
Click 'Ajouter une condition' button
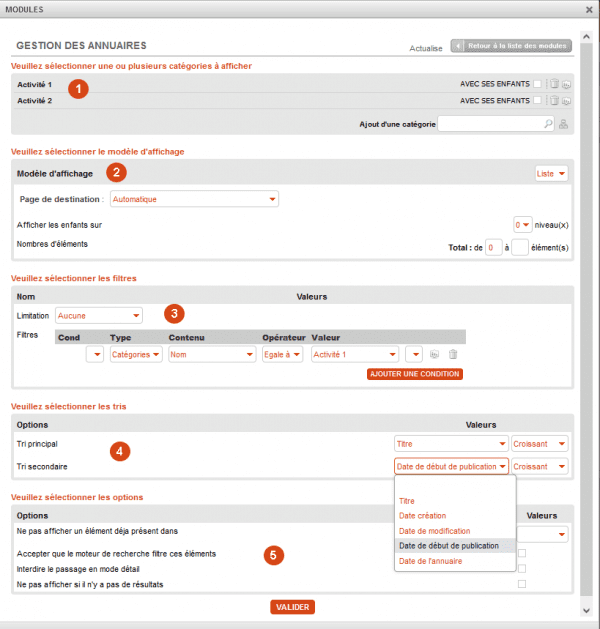tap(415, 374)
